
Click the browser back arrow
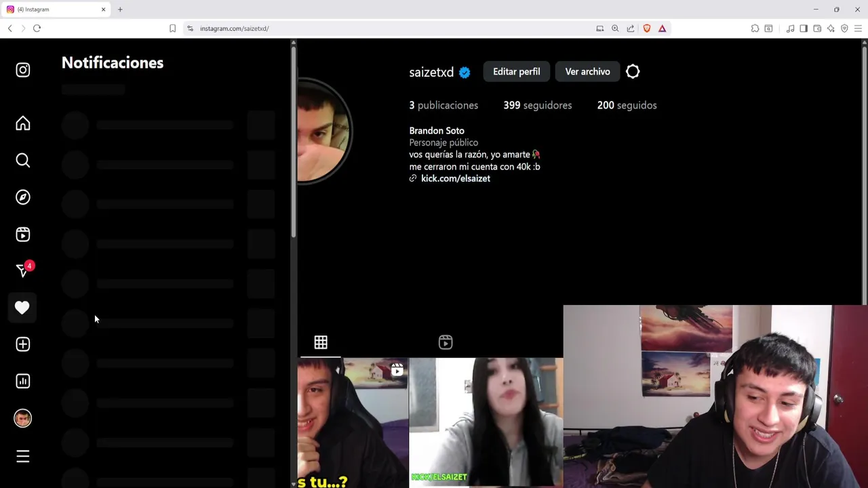pyautogui.click(x=9, y=28)
